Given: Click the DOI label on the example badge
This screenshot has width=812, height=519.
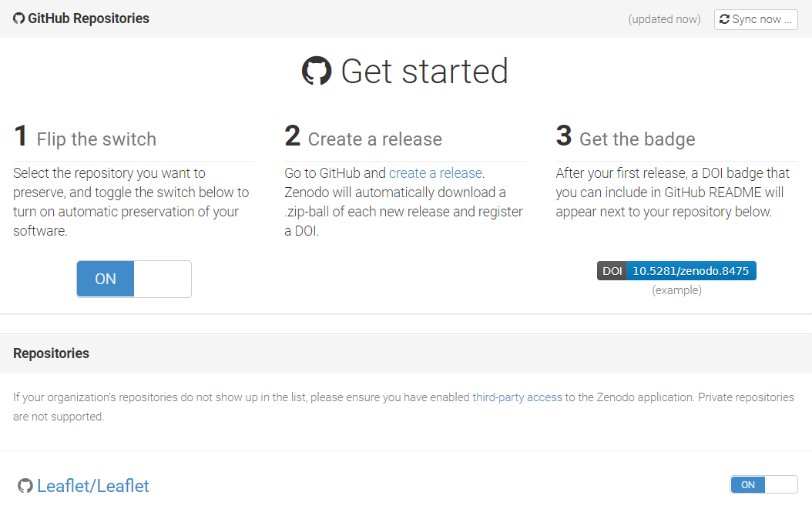Looking at the screenshot, I should pyautogui.click(x=612, y=270).
